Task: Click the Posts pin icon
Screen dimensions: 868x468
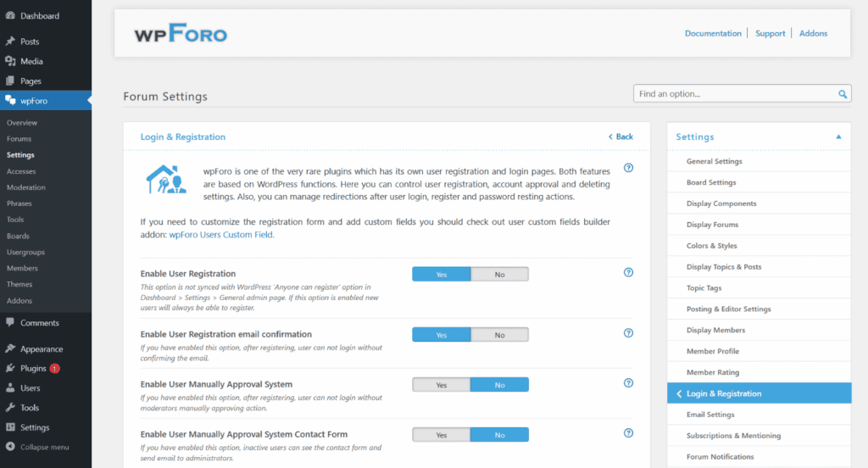Action: [10, 41]
